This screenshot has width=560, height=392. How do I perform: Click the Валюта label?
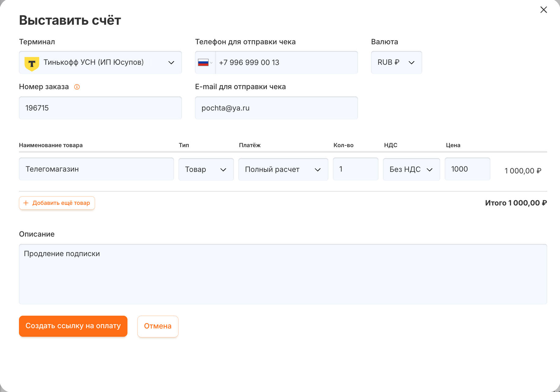pyautogui.click(x=385, y=42)
